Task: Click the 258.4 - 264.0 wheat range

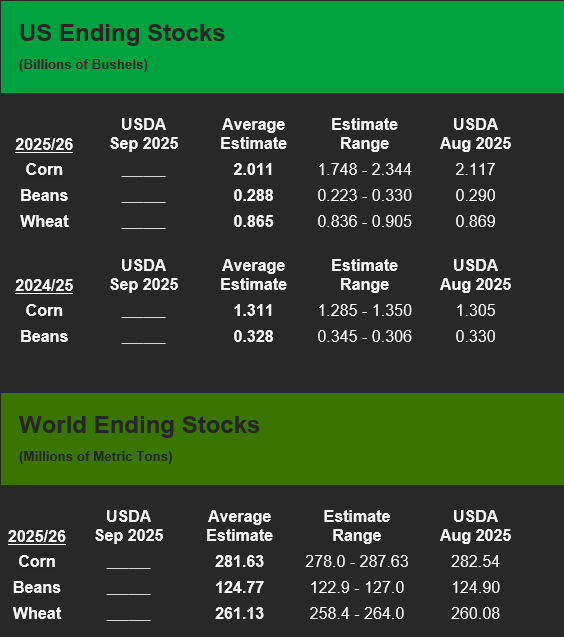Action: coord(357,613)
